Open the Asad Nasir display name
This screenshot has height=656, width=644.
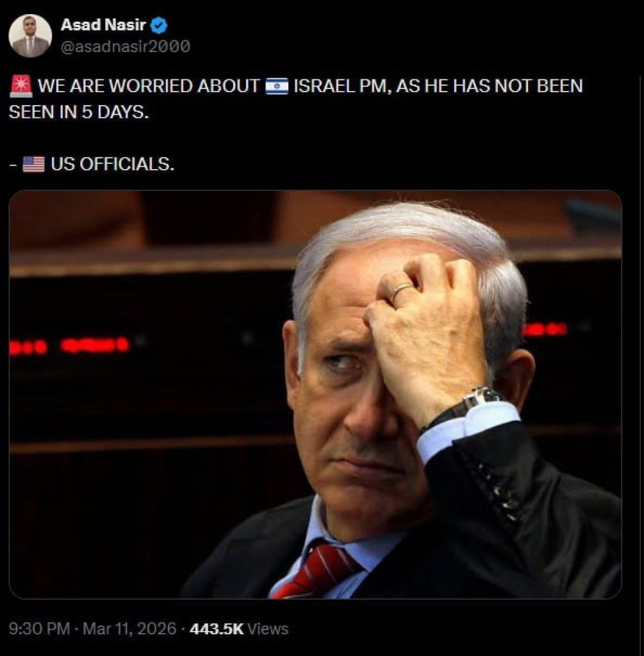pyautogui.click(x=103, y=25)
